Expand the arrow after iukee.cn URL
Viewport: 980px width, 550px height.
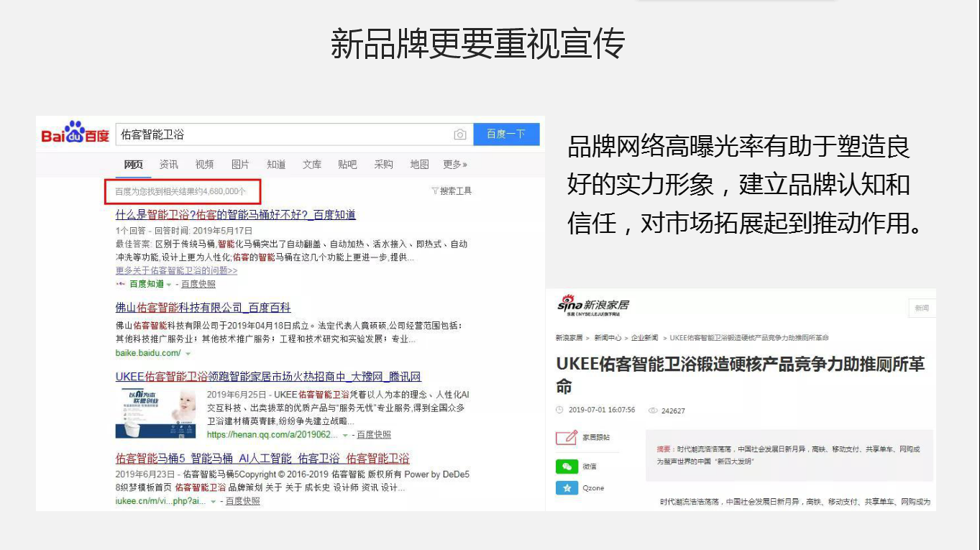pyautogui.click(x=214, y=502)
